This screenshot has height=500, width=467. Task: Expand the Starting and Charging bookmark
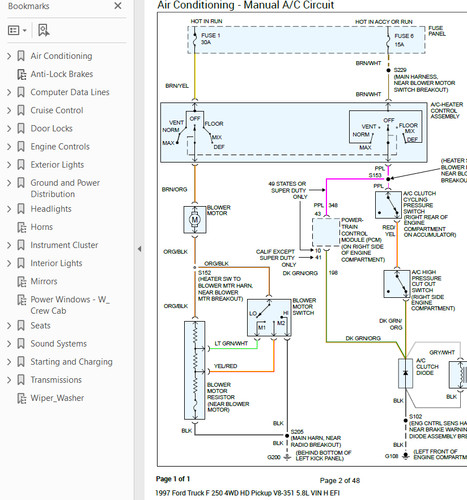[x=9, y=362]
